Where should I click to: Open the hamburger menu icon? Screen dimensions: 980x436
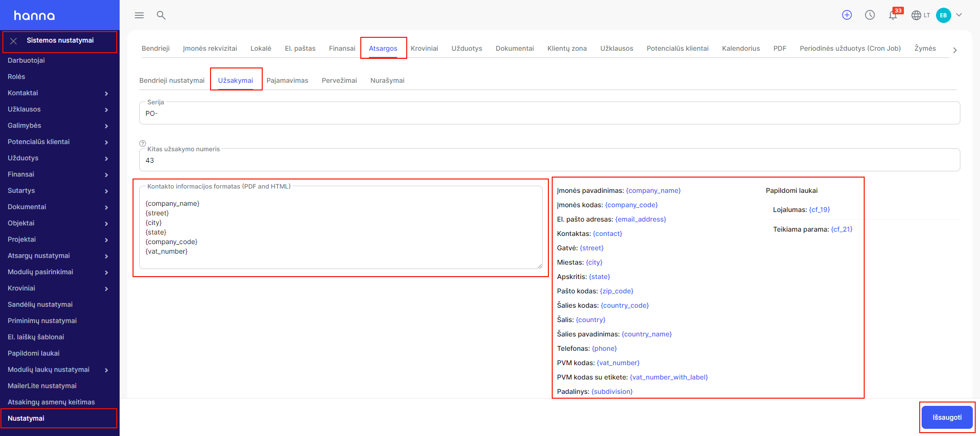(x=139, y=15)
